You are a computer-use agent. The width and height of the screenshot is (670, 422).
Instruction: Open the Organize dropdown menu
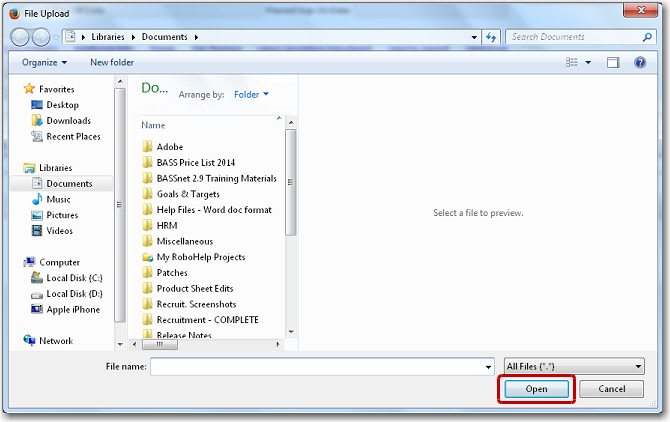[44, 62]
